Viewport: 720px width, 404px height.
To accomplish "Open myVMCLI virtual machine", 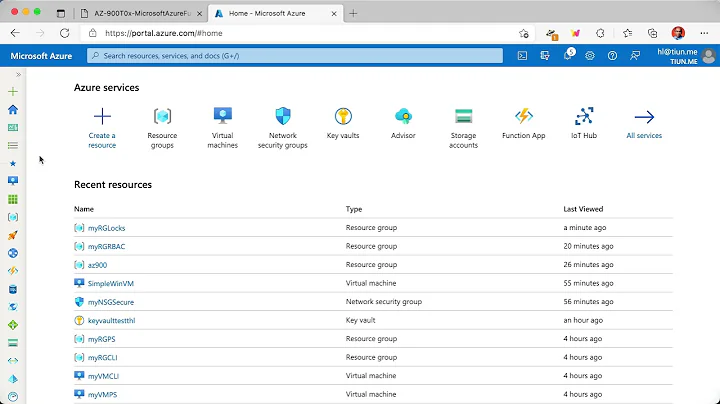I will coord(103,376).
